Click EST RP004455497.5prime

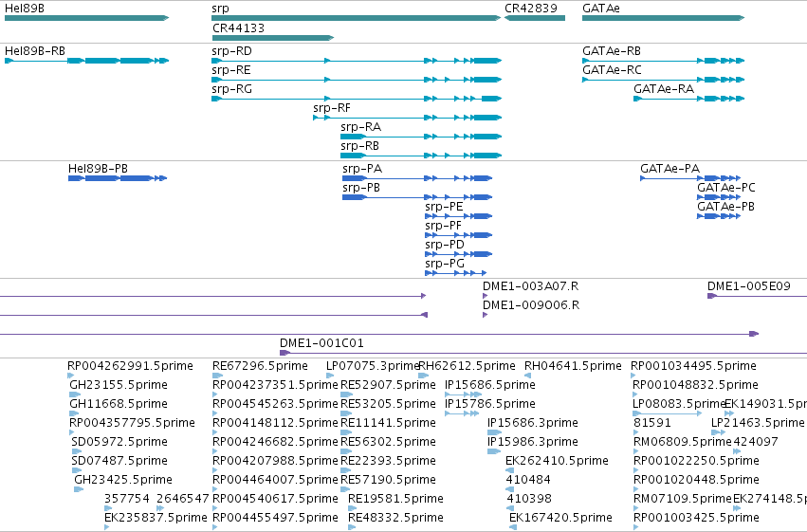tap(215, 527)
